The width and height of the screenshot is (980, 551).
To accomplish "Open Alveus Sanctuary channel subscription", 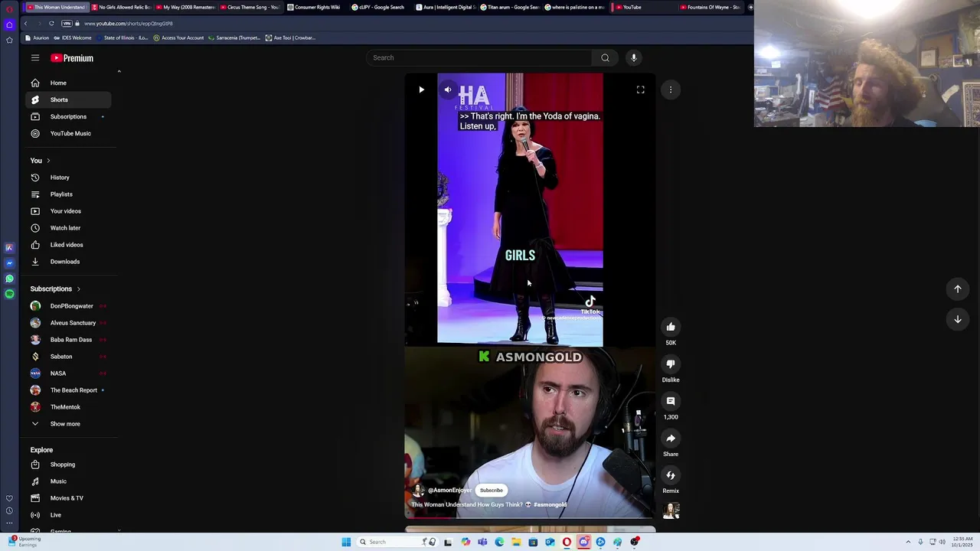I will (x=68, y=323).
